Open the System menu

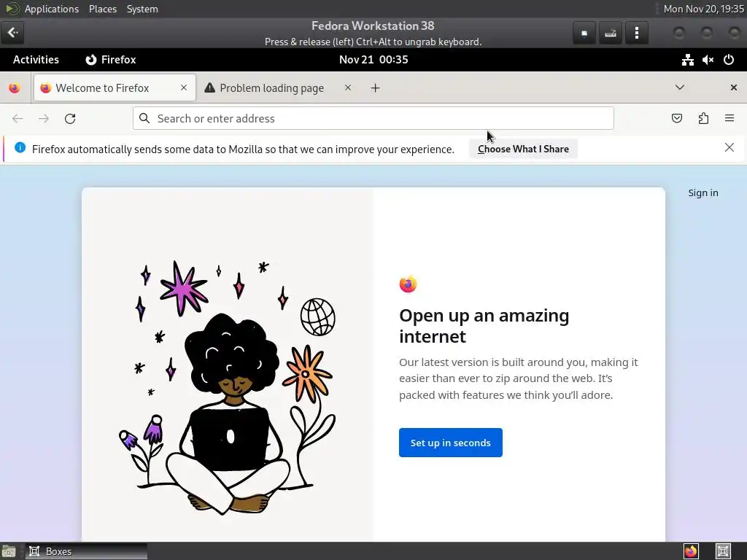pyautogui.click(x=142, y=9)
